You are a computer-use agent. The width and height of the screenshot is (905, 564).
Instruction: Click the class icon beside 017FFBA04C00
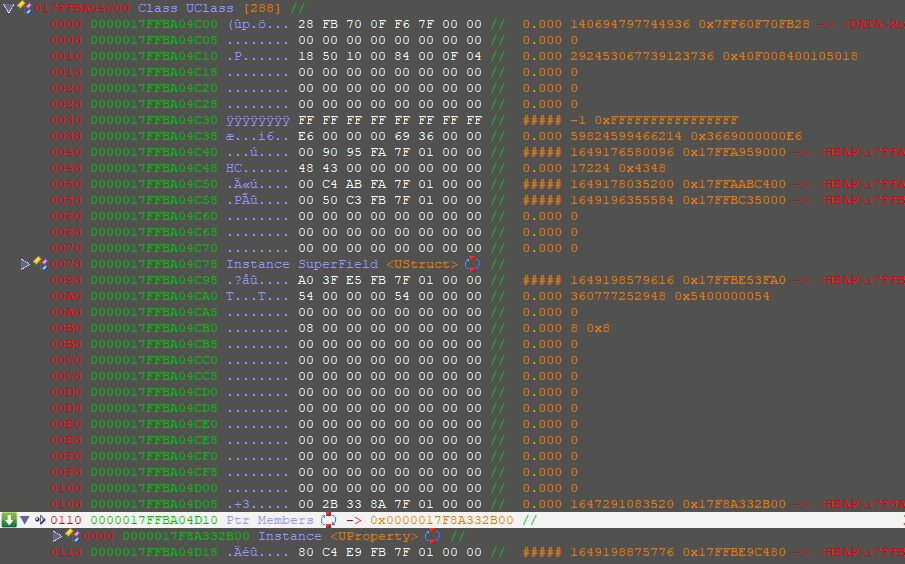point(24,8)
